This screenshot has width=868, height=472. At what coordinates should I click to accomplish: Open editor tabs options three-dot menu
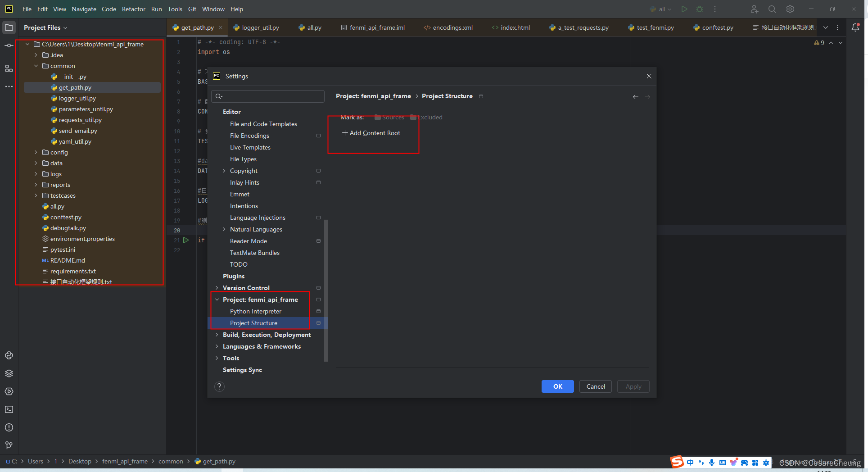(837, 27)
